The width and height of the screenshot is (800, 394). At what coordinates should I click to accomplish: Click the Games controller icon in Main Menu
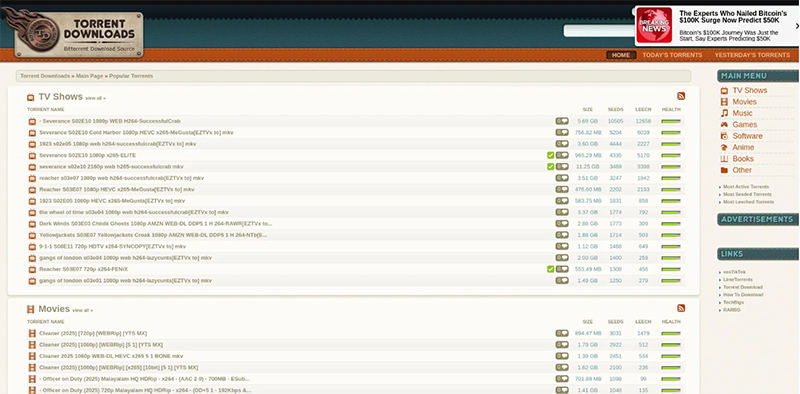tap(724, 125)
